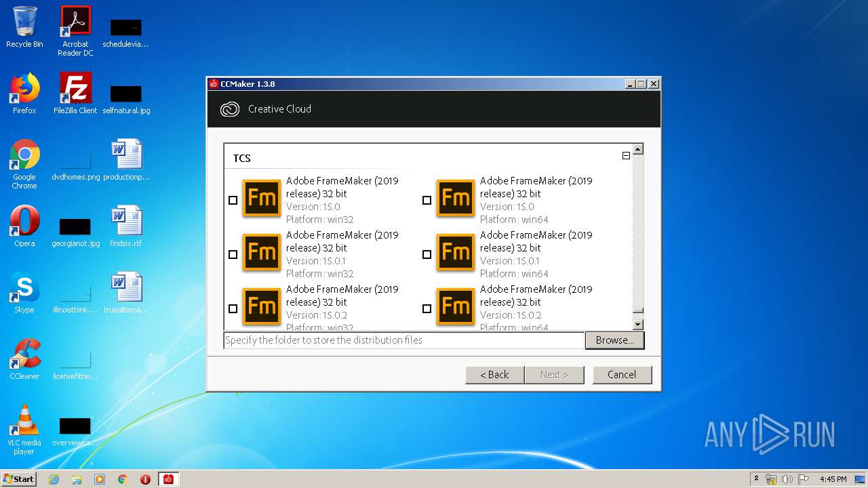Screen dimensions: 868x488
Task: Select FrameMaker 15.0.1 win32 checkbox
Action: pos(233,255)
